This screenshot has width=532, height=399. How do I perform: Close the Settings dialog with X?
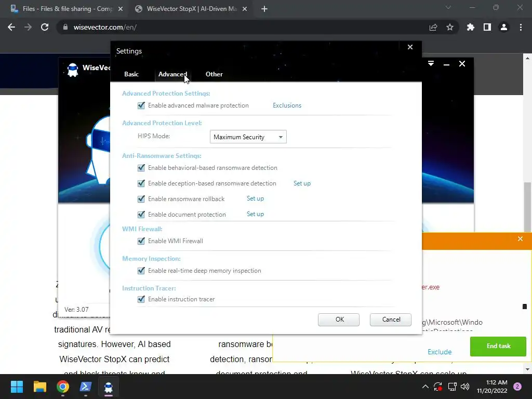[410, 47]
